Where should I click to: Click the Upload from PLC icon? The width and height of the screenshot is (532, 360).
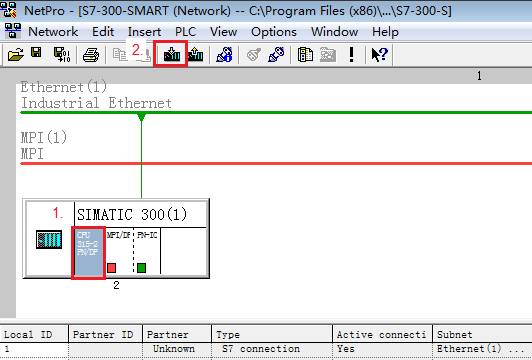[196, 54]
